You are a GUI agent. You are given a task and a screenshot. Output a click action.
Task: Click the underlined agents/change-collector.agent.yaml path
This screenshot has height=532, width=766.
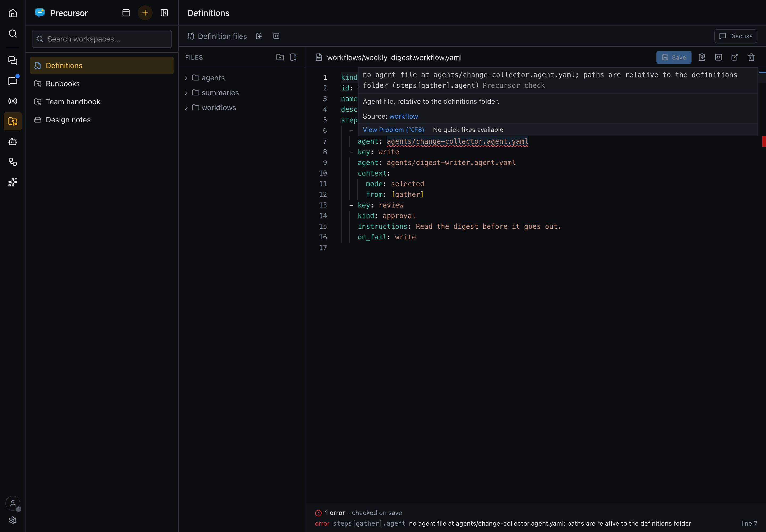pyautogui.click(x=457, y=141)
